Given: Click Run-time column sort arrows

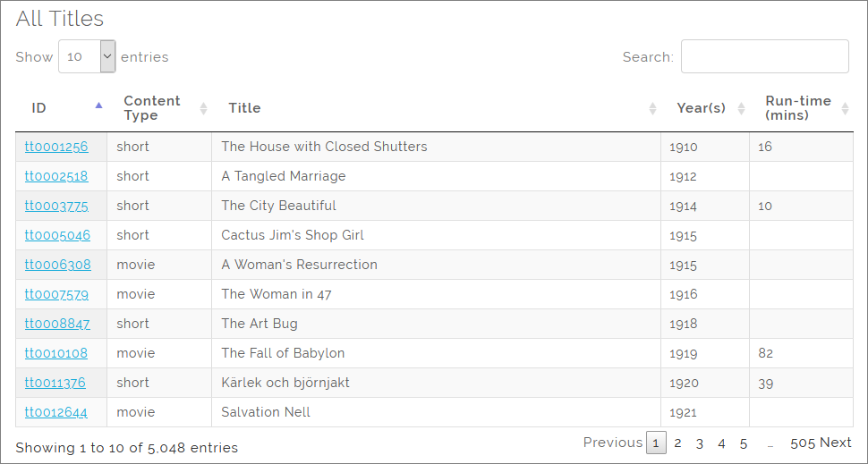Looking at the screenshot, I should 845,108.
